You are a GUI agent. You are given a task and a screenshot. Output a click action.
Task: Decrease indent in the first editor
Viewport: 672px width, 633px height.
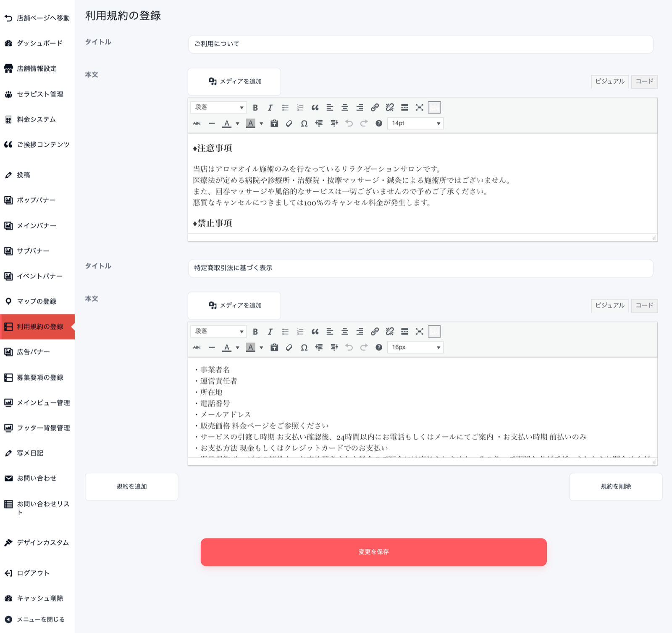coord(319,123)
